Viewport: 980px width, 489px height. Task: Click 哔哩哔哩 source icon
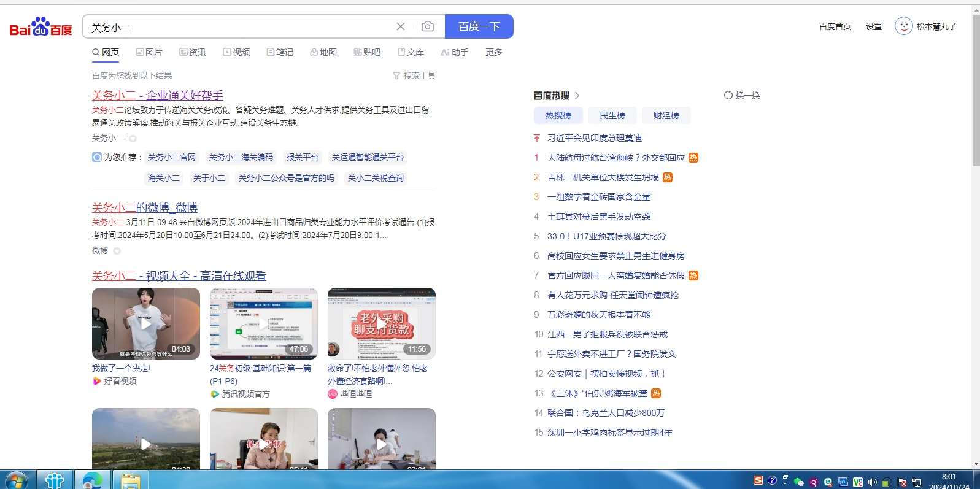click(333, 394)
